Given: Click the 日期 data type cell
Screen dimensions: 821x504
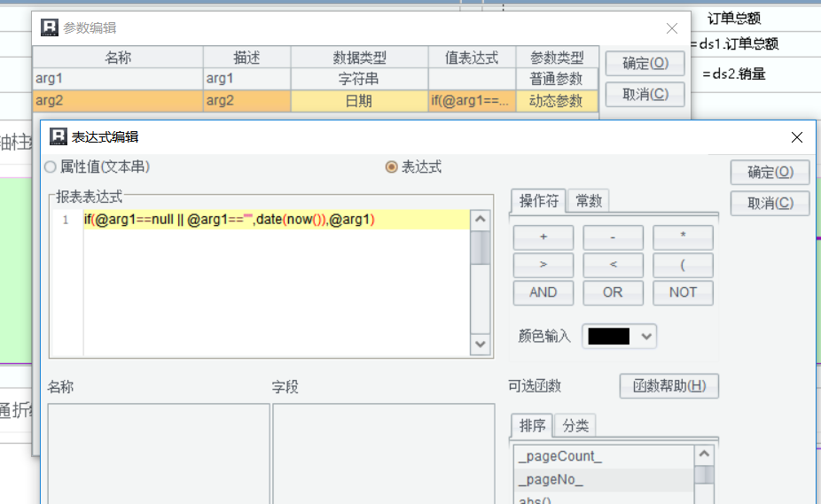Looking at the screenshot, I should pos(359,100).
